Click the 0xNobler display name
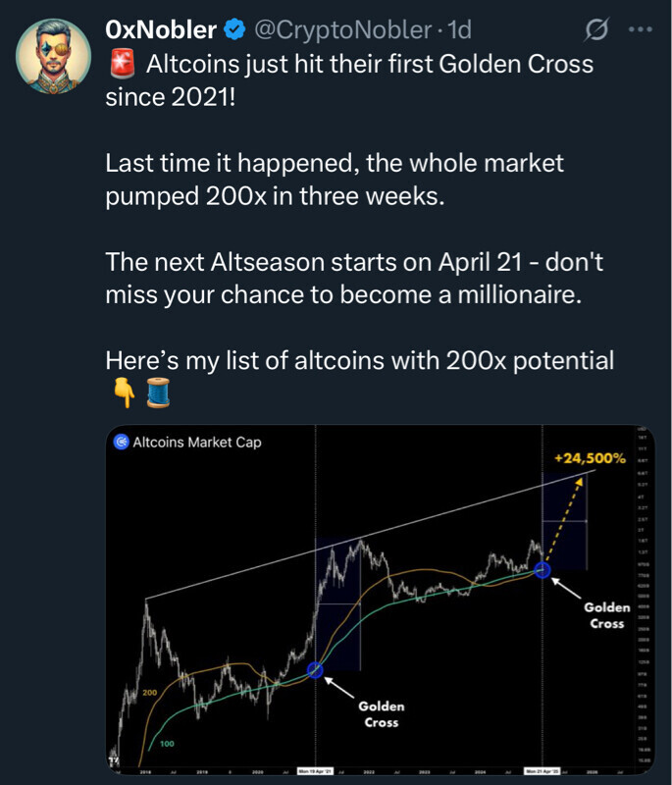The height and width of the screenshot is (785, 672). pyautogui.click(x=161, y=30)
